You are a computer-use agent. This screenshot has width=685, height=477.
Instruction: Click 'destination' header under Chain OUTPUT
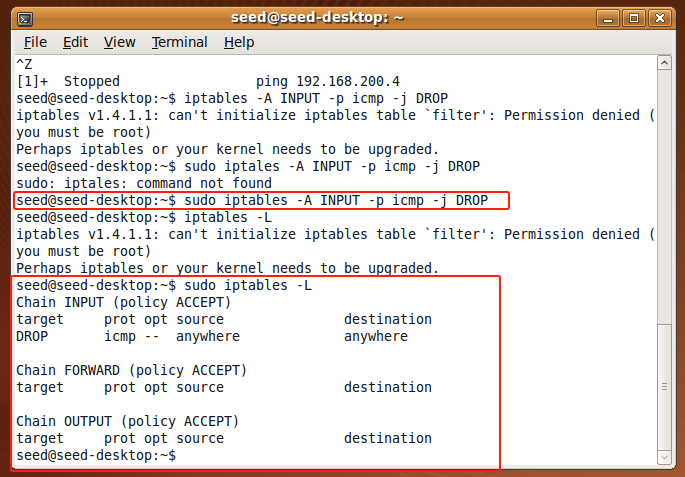388,439
